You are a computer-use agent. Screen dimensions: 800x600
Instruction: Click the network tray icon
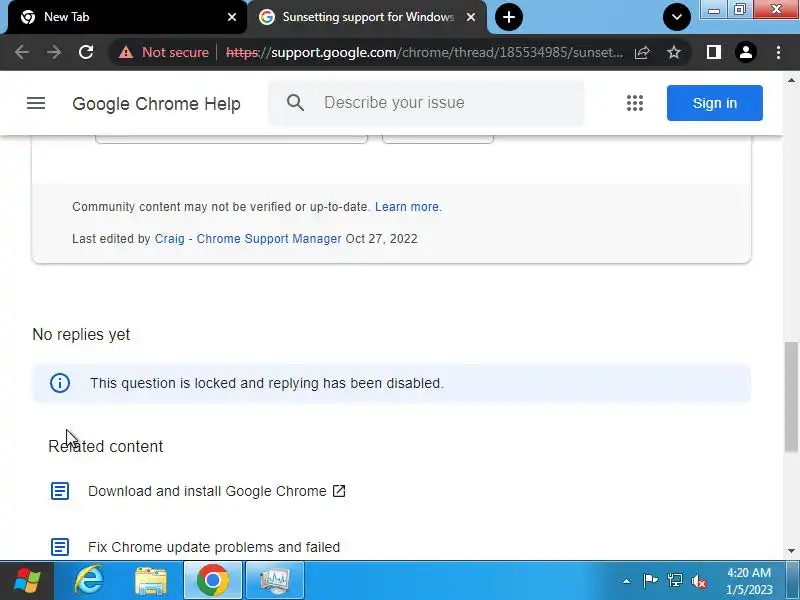[x=674, y=581]
